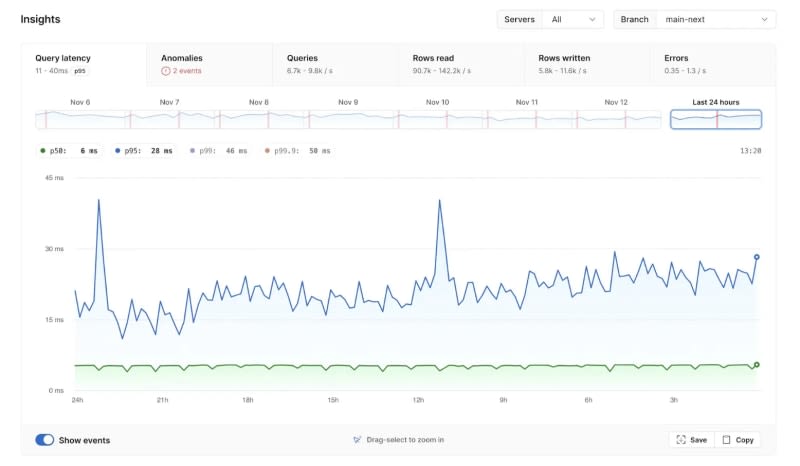Toggle the p95 series in legend
The width and height of the screenshot is (800, 466).
pos(146,151)
